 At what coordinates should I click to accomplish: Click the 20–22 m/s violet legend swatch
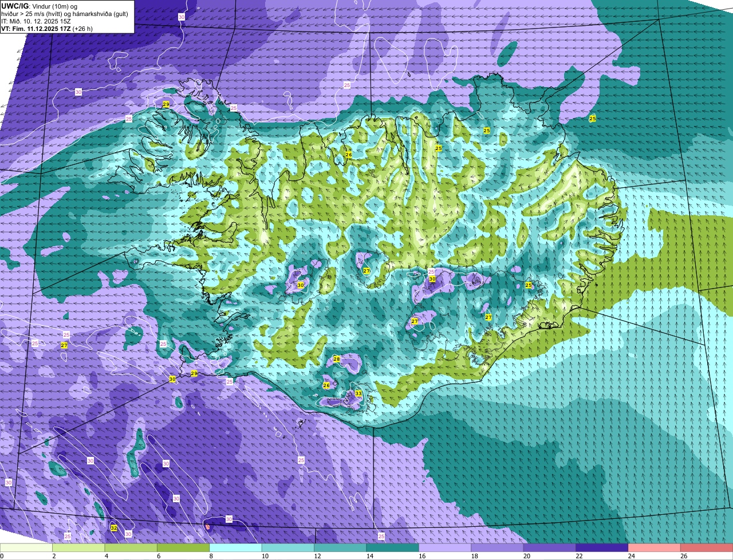[550, 548]
